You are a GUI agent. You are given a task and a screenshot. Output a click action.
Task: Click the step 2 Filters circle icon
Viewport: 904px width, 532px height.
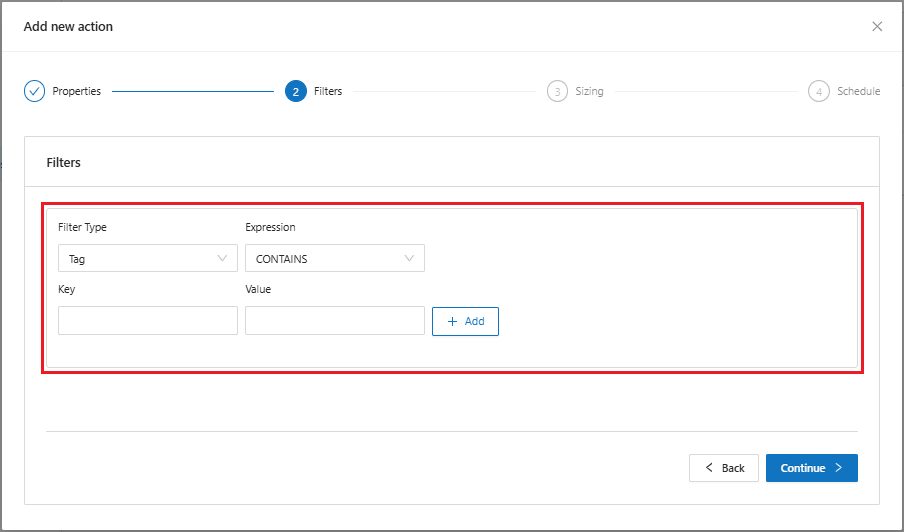(295, 91)
